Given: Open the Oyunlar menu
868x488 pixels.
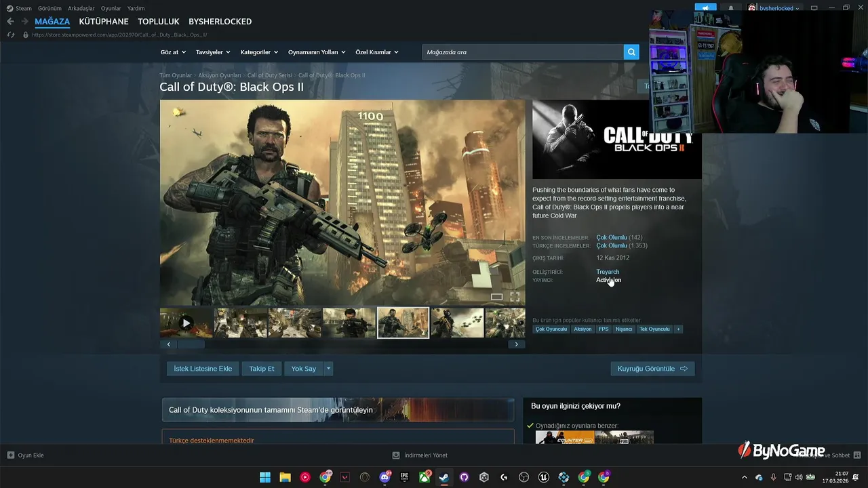Looking at the screenshot, I should pos(111,8).
